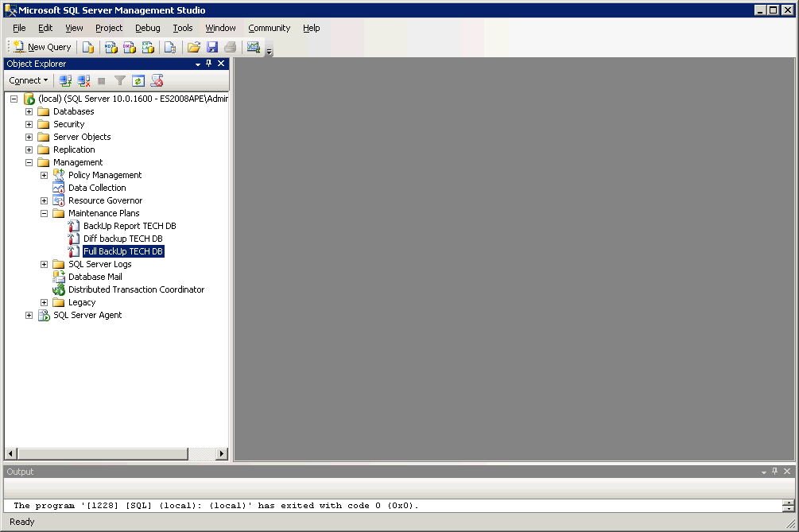Open the Debug menu
Screen dimensions: 799x532
point(148,28)
